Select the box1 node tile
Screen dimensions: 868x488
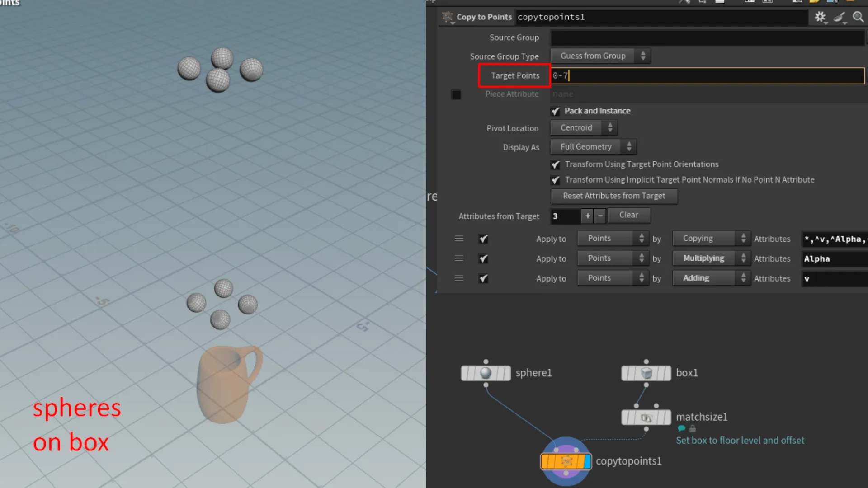[x=646, y=373]
